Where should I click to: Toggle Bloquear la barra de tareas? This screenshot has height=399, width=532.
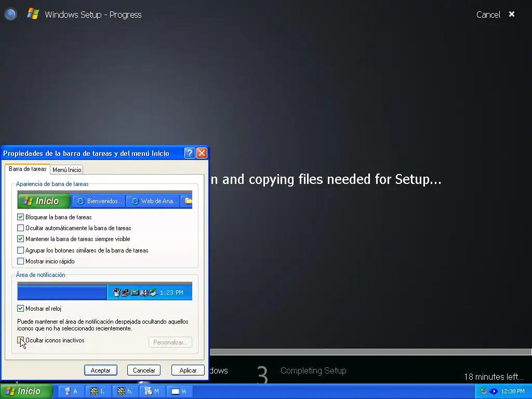point(20,217)
